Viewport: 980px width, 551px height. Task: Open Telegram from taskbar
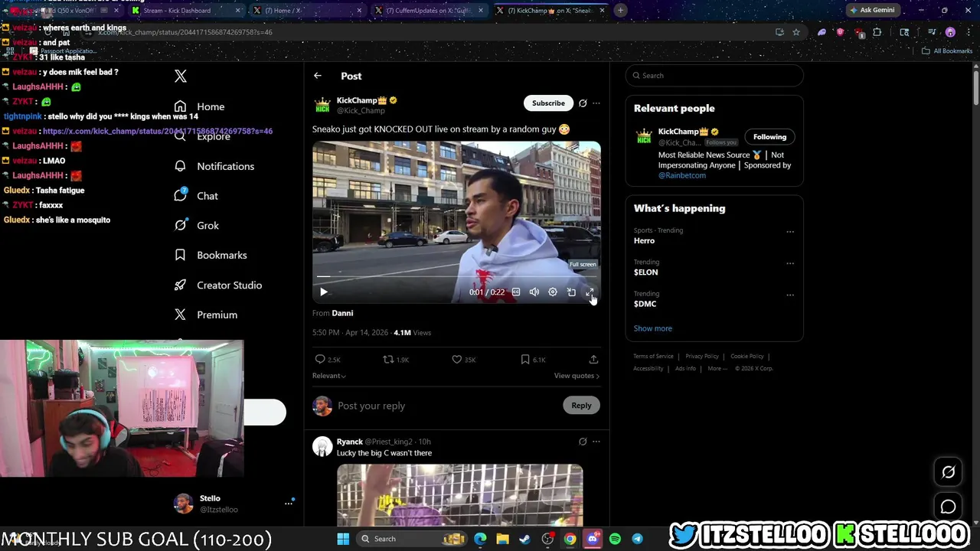point(637,539)
